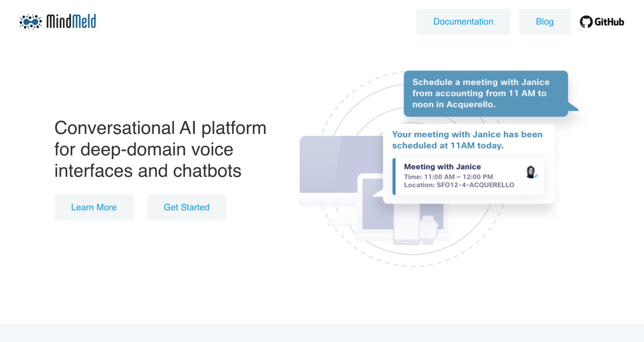Click Janice's avatar in the meeting card
Viewport: 644px width, 342px height.
531,172
